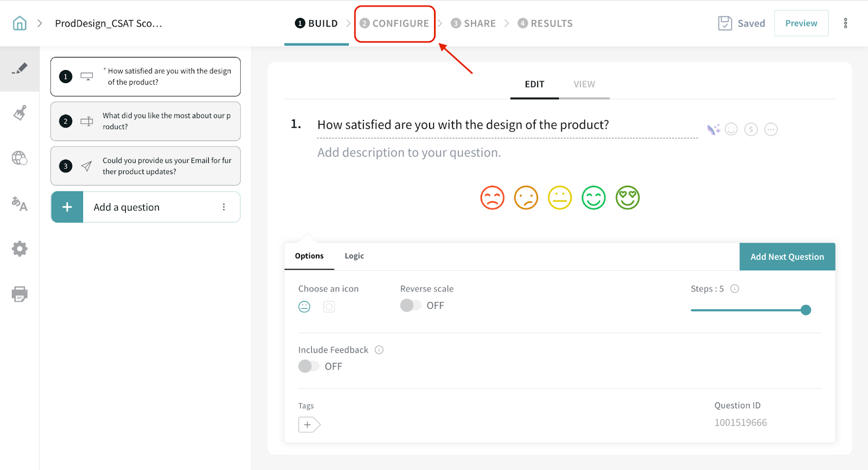The height and width of the screenshot is (470, 868).
Task: Go to the CONFIGURE step tab
Action: pyautogui.click(x=395, y=23)
